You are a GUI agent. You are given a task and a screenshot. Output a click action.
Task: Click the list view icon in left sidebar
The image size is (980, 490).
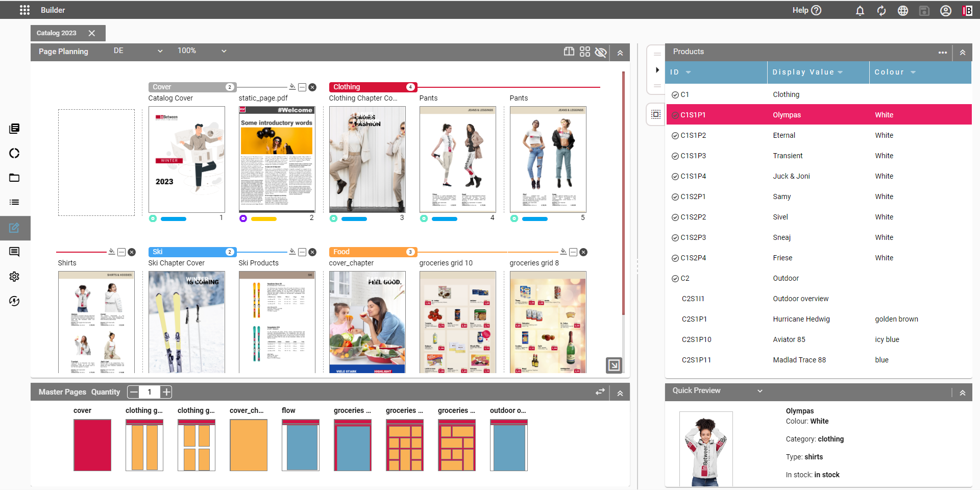click(x=14, y=202)
